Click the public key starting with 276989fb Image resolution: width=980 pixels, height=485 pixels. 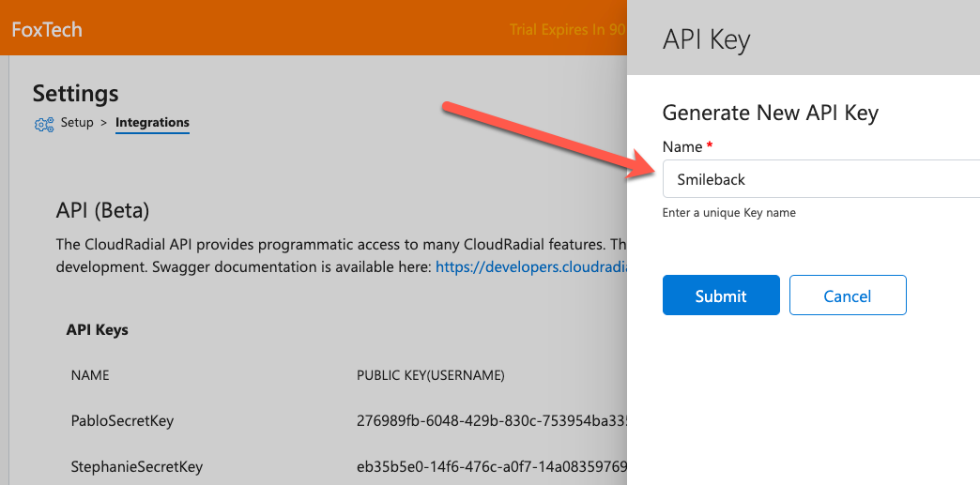point(491,420)
